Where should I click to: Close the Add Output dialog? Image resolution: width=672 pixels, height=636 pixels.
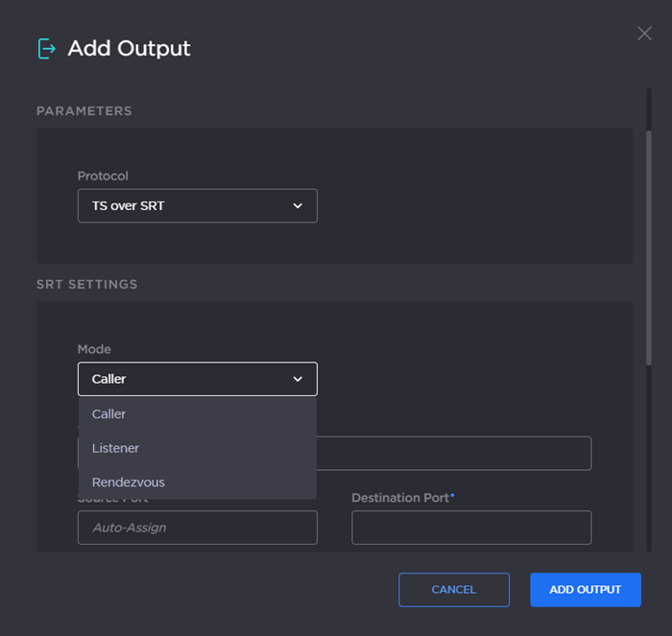(644, 34)
